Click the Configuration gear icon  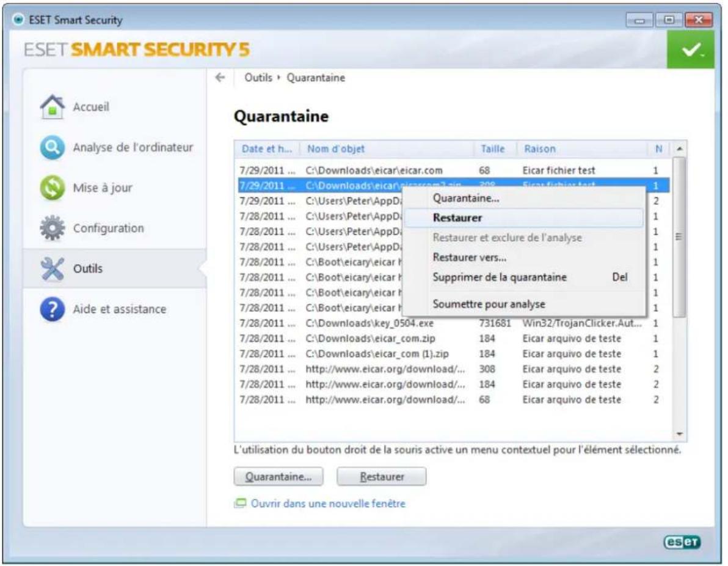click(52, 228)
